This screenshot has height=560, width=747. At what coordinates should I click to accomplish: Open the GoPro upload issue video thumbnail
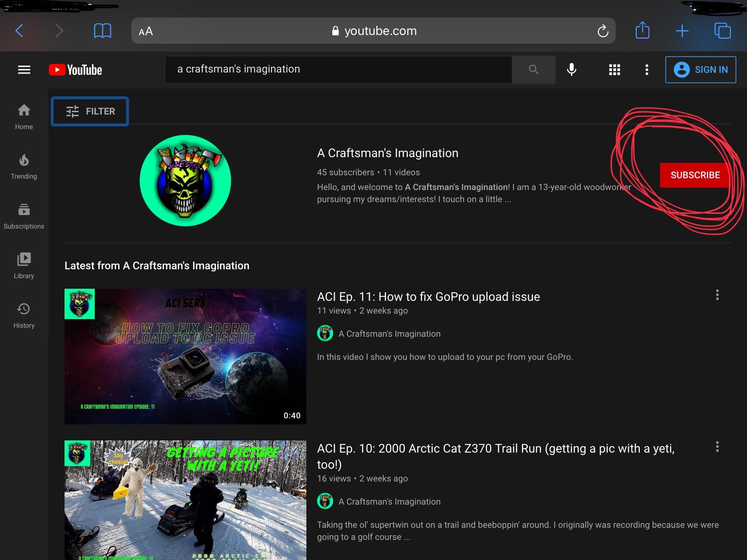(x=185, y=356)
